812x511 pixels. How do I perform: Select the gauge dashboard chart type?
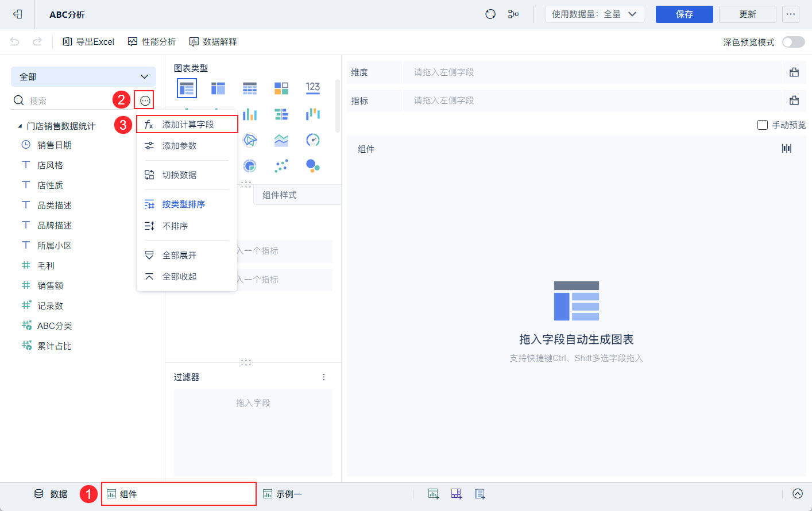pos(313,140)
